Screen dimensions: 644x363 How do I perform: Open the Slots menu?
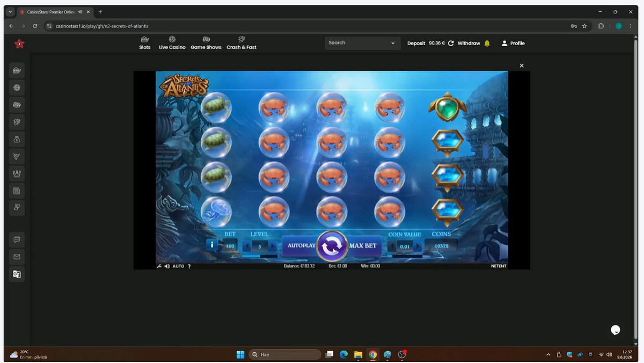pyautogui.click(x=145, y=43)
